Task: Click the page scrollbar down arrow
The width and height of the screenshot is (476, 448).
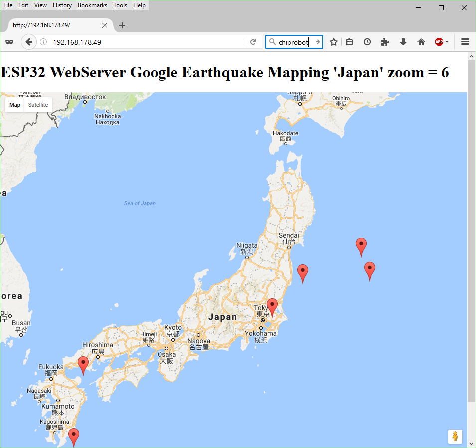Action: [x=471, y=444]
